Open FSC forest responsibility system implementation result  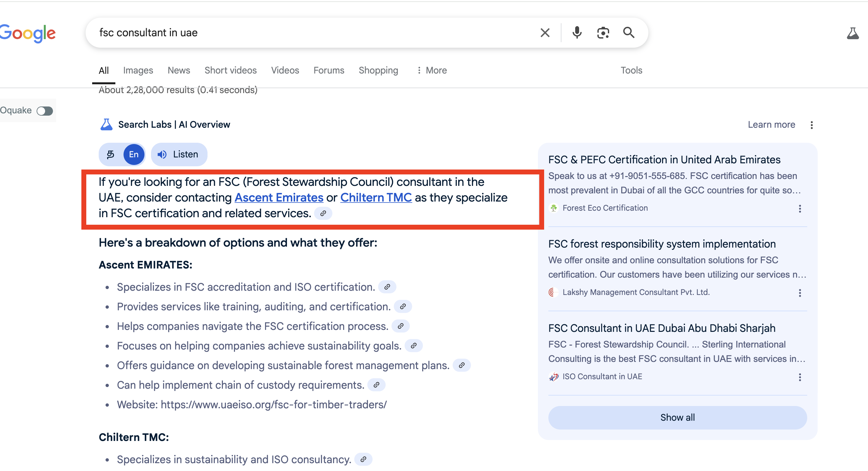pyautogui.click(x=662, y=244)
